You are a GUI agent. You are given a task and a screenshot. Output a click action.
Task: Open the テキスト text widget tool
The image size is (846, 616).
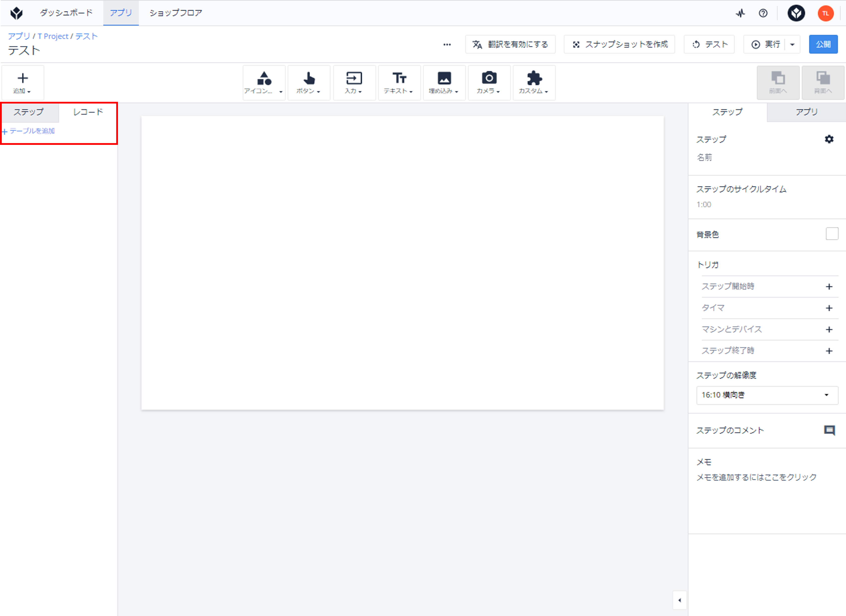pos(399,82)
